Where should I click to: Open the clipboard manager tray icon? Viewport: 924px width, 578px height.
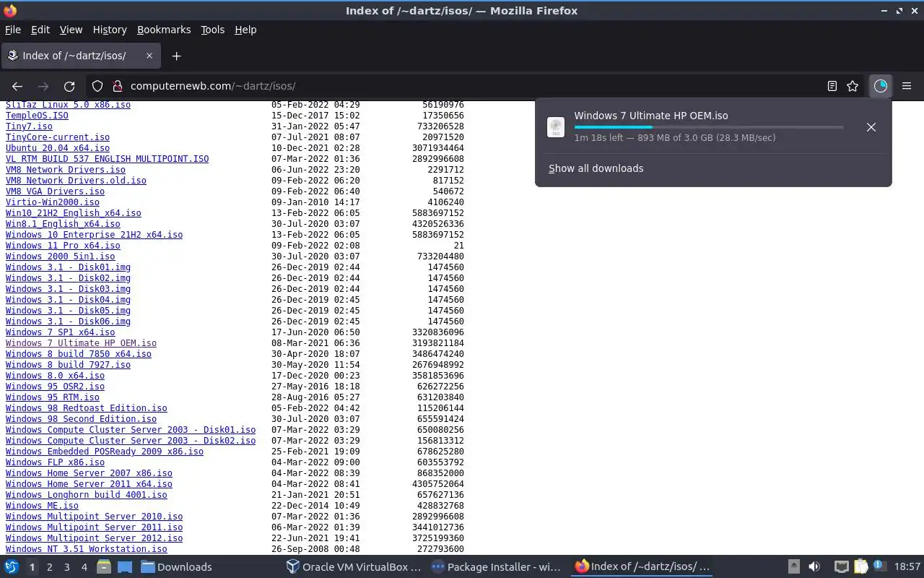(x=860, y=567)
